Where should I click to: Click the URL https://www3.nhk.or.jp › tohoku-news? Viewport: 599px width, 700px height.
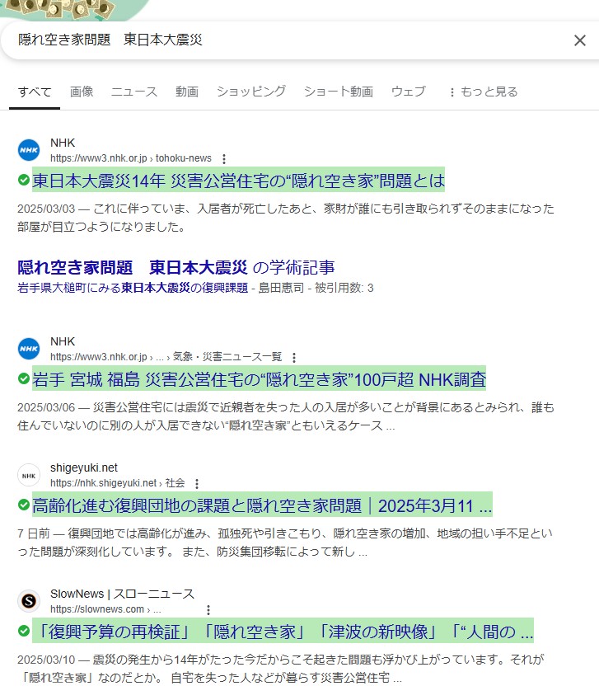click(131, 158)
